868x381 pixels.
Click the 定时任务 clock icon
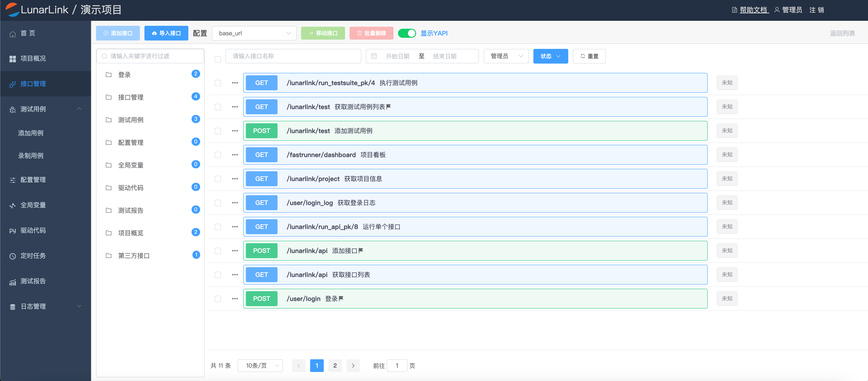pos(12,256)
